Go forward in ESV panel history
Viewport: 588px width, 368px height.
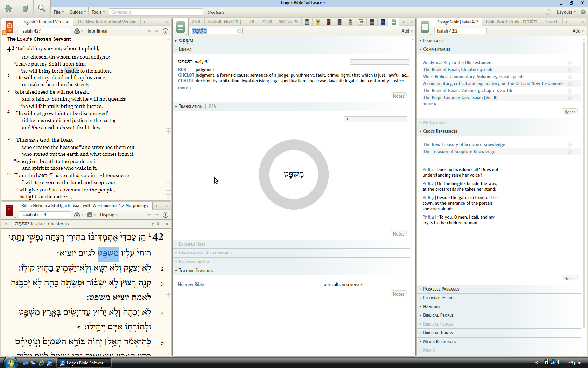point(157,31)
